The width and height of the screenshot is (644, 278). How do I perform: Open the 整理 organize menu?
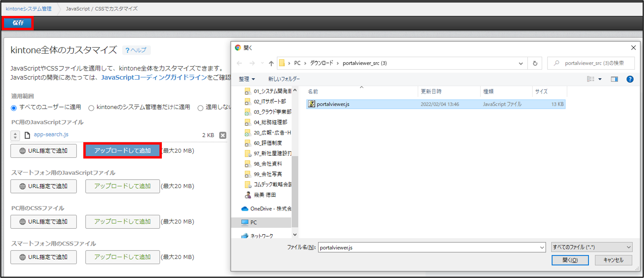[x=247, y=79]
